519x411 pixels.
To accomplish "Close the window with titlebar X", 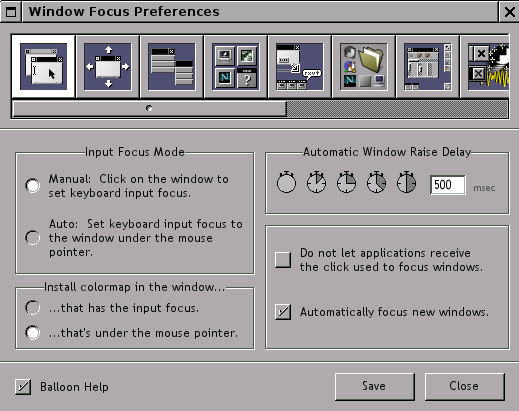I will [509, 12].
